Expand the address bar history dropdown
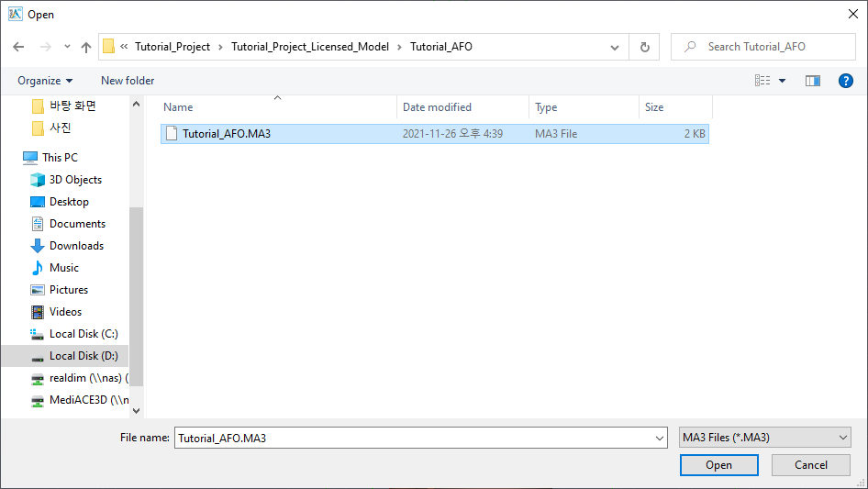The image size is (868, 489). coord(615,47)
